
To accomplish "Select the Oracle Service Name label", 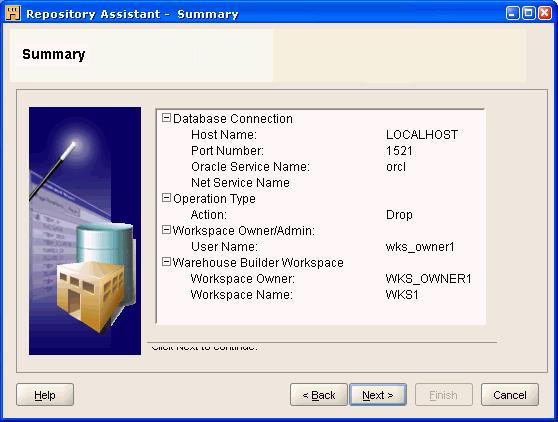I will coord(251,167).
